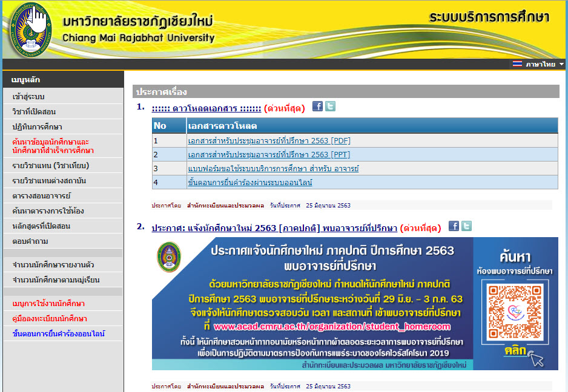568x392 pixels.
Task: Open announcement แจ้งนักศึกษาใหม่ 2563 [ภาคปกติ] title
Action: tap(274, 228)
